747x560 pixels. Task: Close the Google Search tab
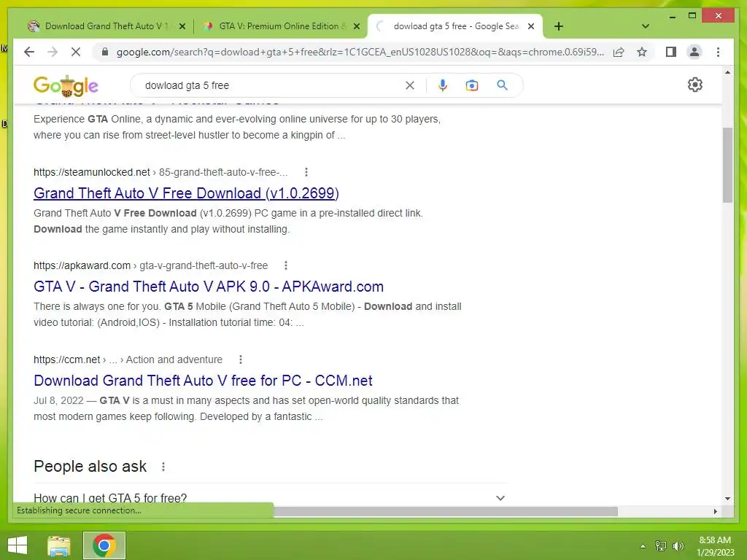point(531,26)
